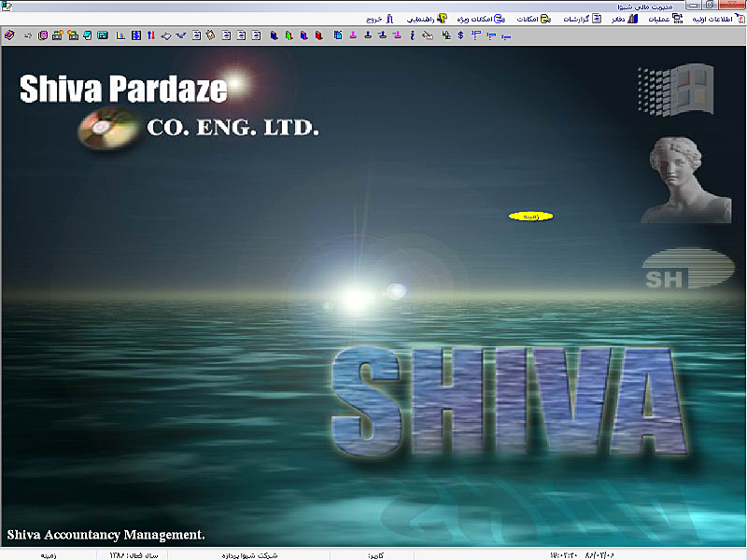Click the dollar sign toolbar icon
The image size is (747, 560).
(460, 35)
